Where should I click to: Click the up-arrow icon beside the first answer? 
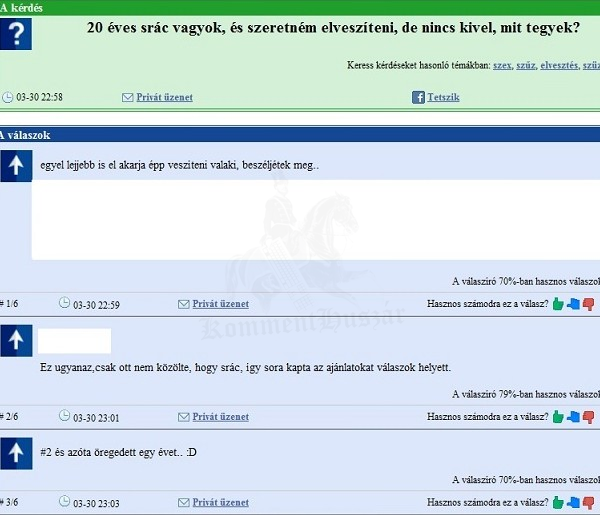pyautogui.click(x=16, y=166)
